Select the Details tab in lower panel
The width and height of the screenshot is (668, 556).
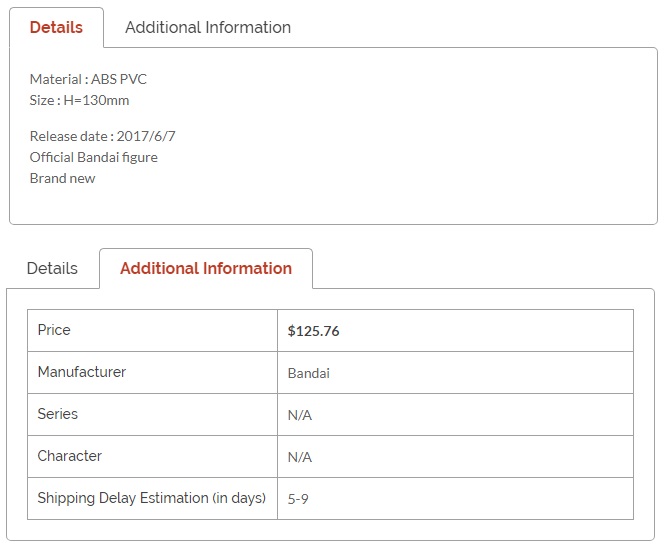tap(52, 268)
